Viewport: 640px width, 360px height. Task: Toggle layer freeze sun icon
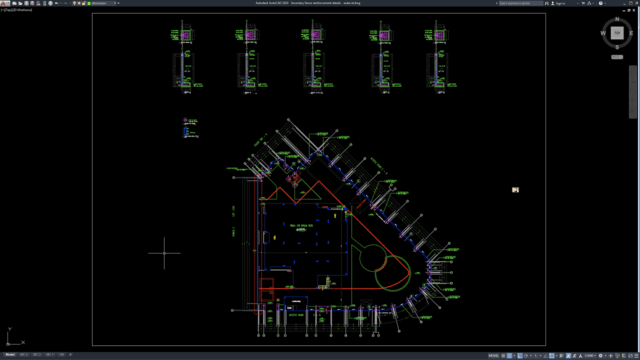click(x=79, y=3)
